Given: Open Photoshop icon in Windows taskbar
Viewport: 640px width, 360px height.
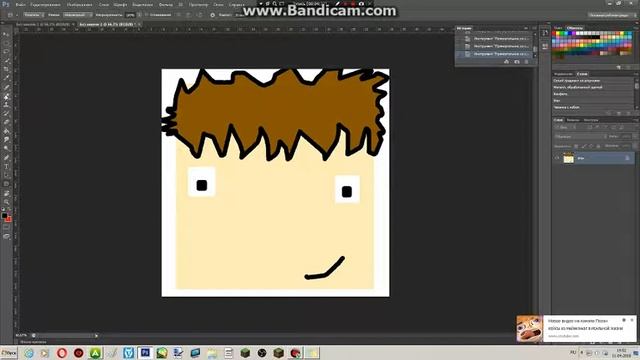Looking at the screenshot, I should tap(145, 353).
